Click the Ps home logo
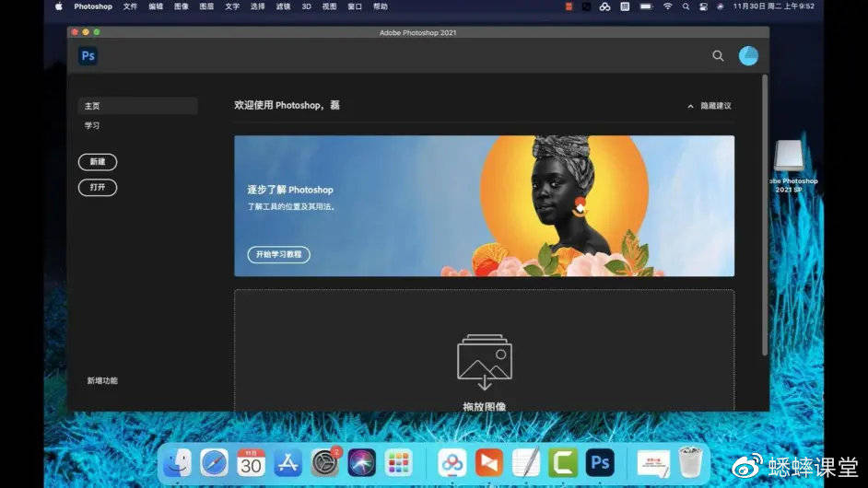 pos(88,56)
